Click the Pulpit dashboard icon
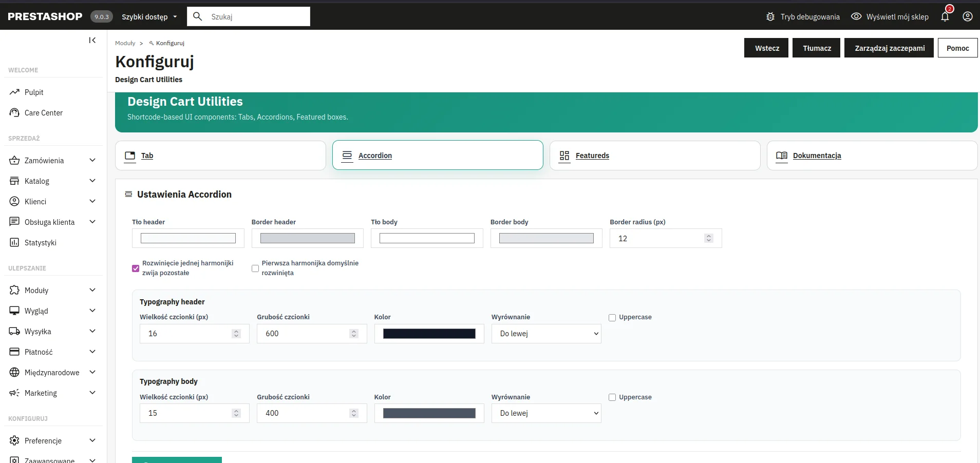Viewport: 980px width, 463px height. click(14, 92)
